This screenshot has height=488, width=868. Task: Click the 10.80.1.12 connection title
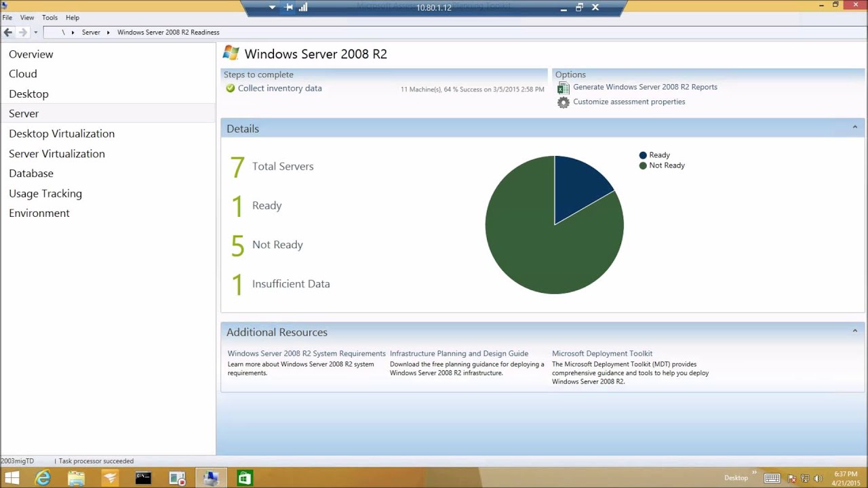tap(434, 8)
